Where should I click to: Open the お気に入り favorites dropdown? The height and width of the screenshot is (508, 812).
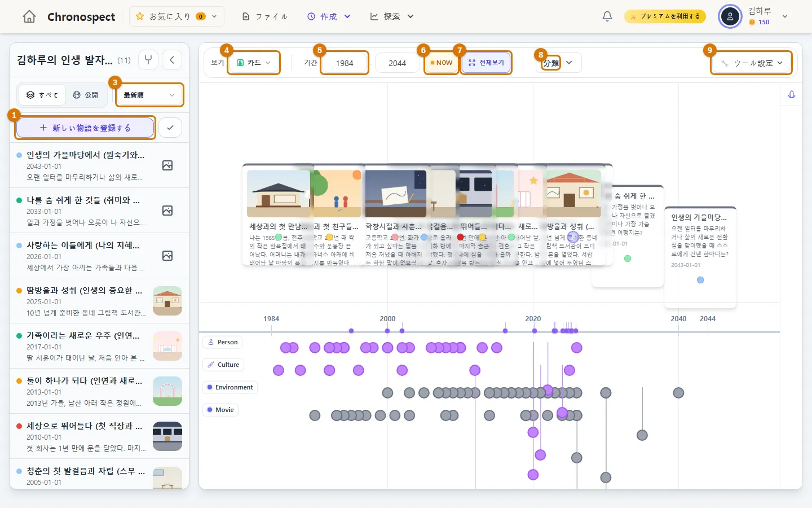(176, 16)
